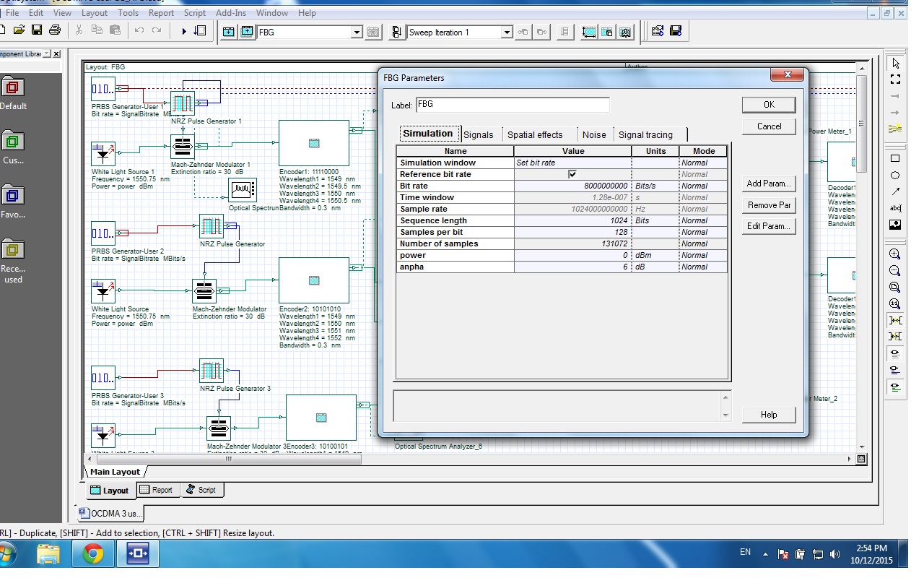
Task: Click the Encoder1 subsystem block
Action: pyautogui.click(x=313, y=143)
